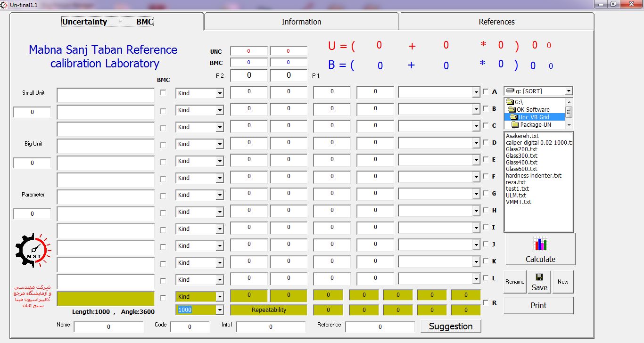Open the Kind dropdown in row E
Viewport: 644px width, 343px height.
(x=219, y=161)
